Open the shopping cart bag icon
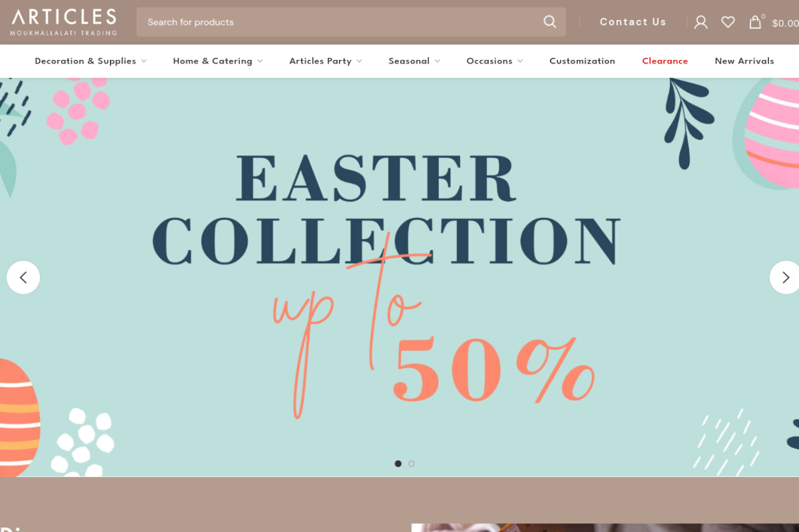The height and width of the screenshot is (532, 799). point(755,22)
